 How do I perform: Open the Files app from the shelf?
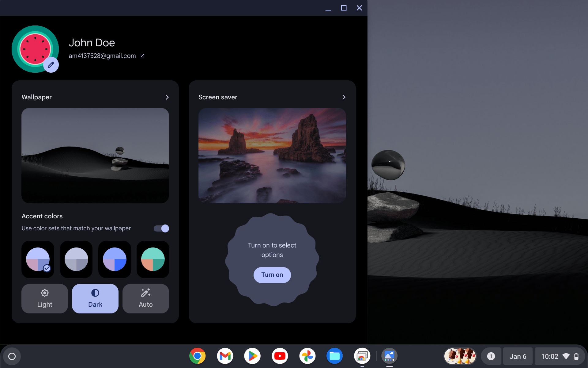[335, 356]
